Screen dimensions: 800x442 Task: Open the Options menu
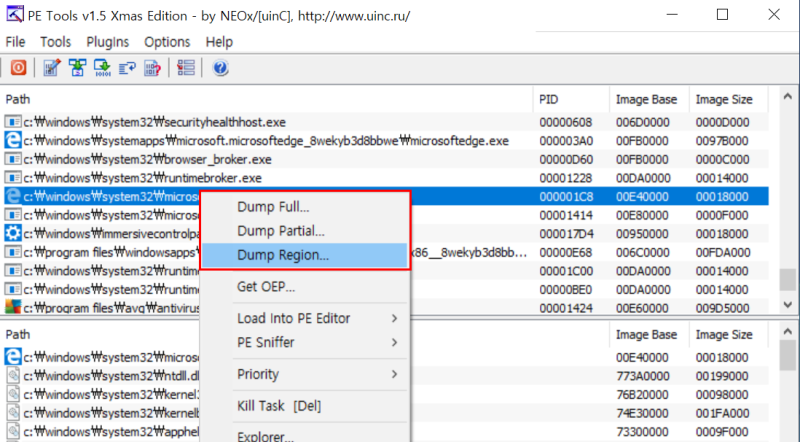click(x=167, y=42)
